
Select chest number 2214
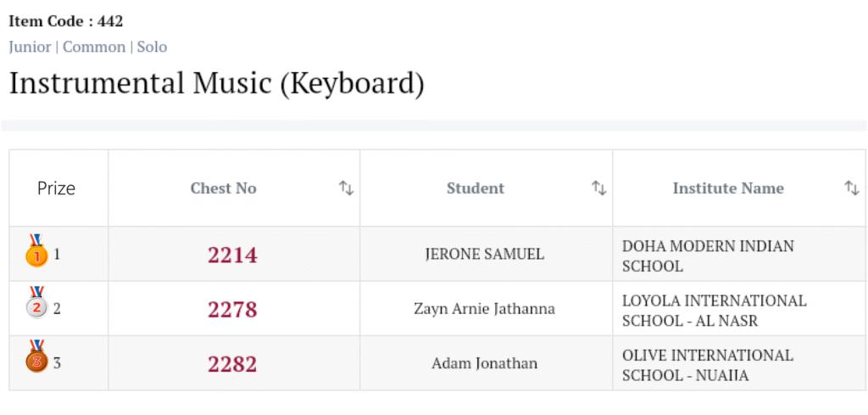tap(232, 255)
